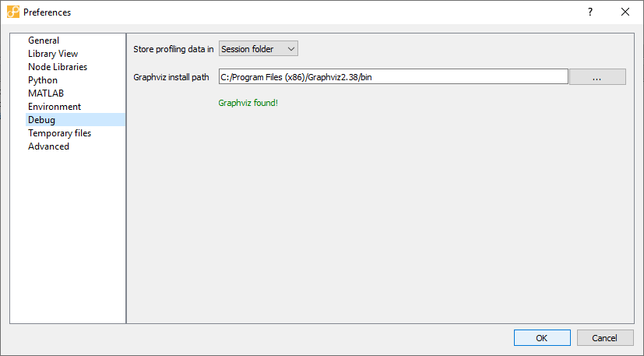Show the Advanced settings page
Viewport: 644px width, 356px height.
pyautogui.click(x=48, y=146)
